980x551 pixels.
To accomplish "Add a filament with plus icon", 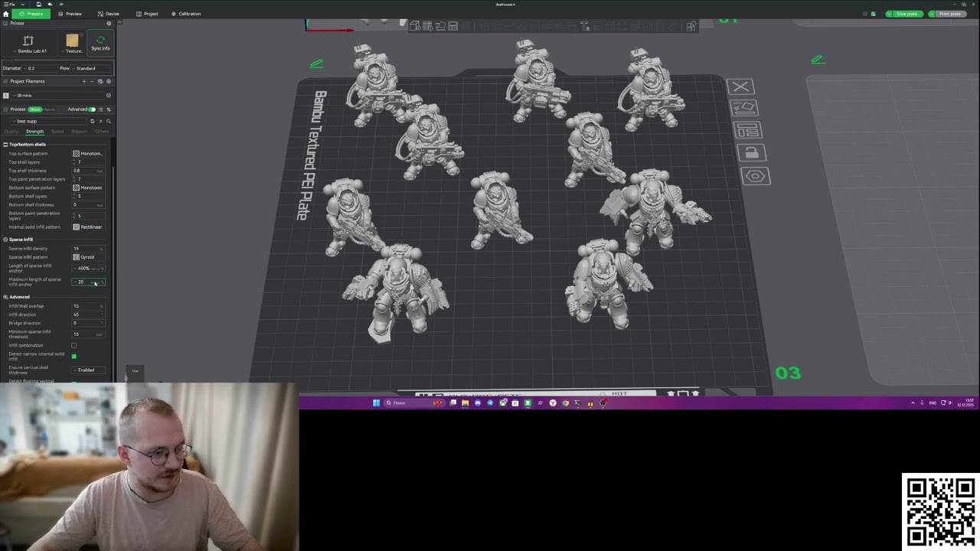I will 84,81.
